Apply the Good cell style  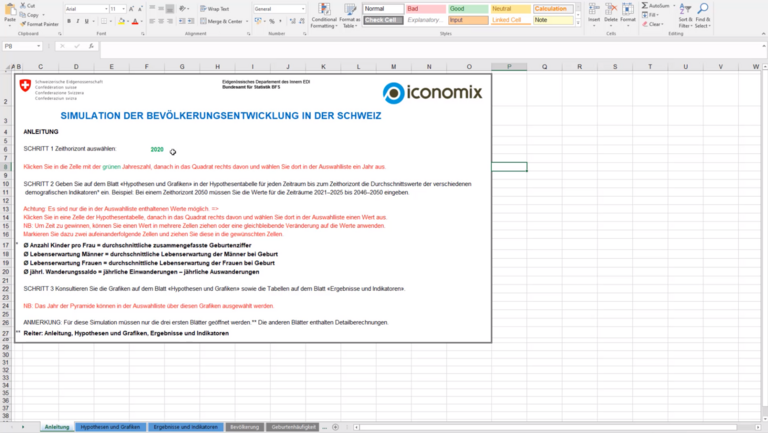pyautogui.click(x=468, y=9)
